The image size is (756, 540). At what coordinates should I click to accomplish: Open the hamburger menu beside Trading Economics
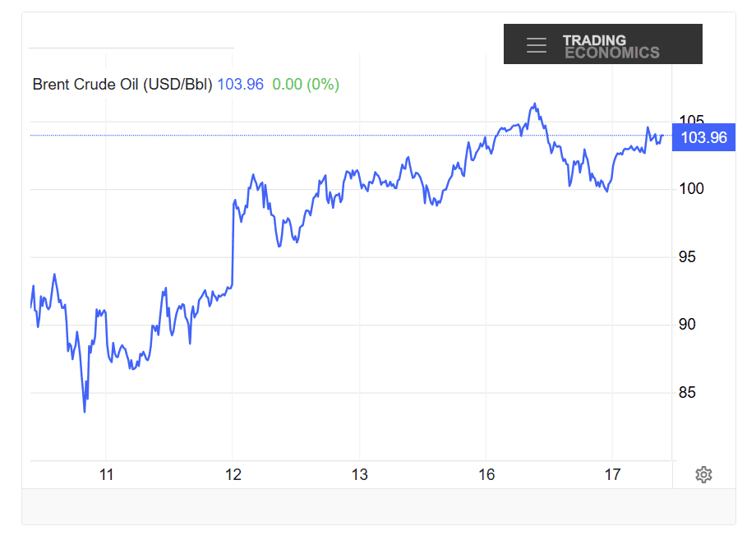(536, 45)
